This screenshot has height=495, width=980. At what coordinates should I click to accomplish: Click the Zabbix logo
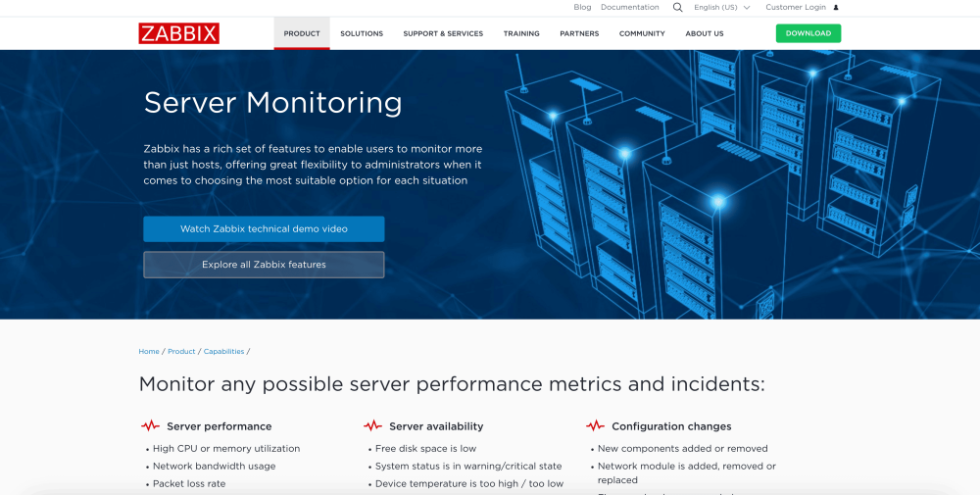[178, 33]
